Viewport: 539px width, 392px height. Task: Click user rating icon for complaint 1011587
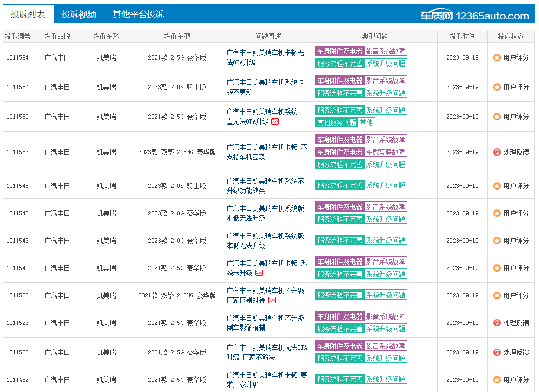pyautogui.click(x=497, y=87)
